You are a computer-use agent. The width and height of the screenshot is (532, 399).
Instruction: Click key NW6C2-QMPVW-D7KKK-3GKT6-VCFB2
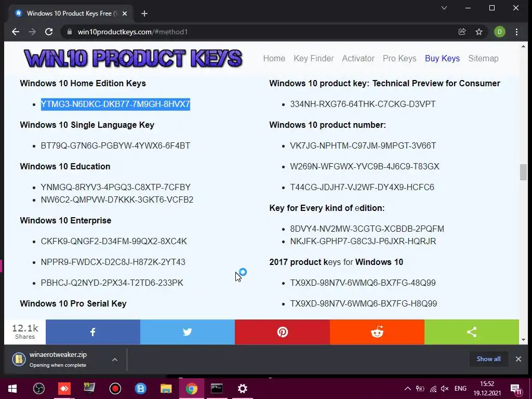point(117,200)
